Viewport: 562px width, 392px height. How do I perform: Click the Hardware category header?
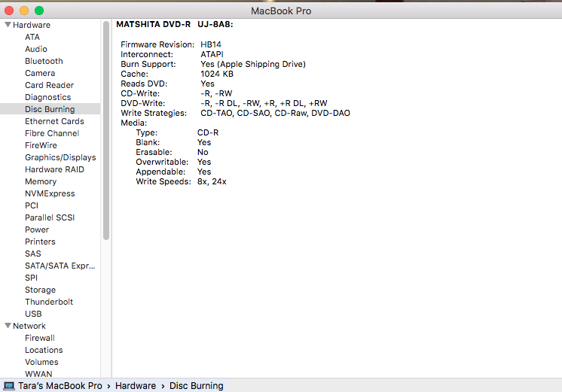coord(32,25)
